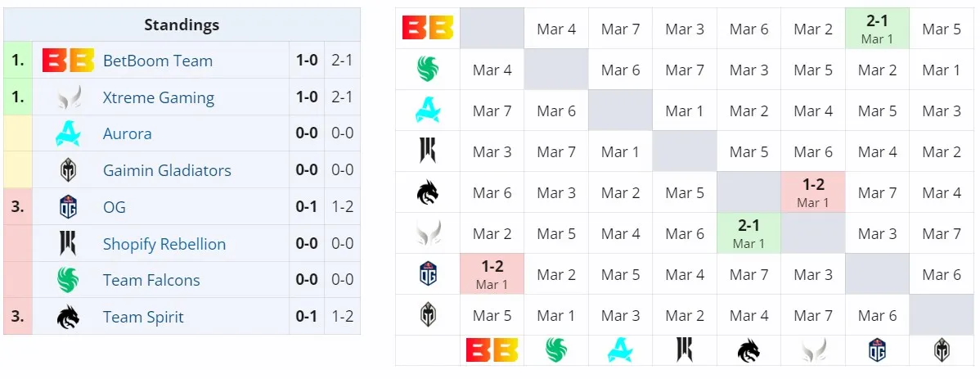Click the BetBoom logo in the Standings table

coord(68,61)
